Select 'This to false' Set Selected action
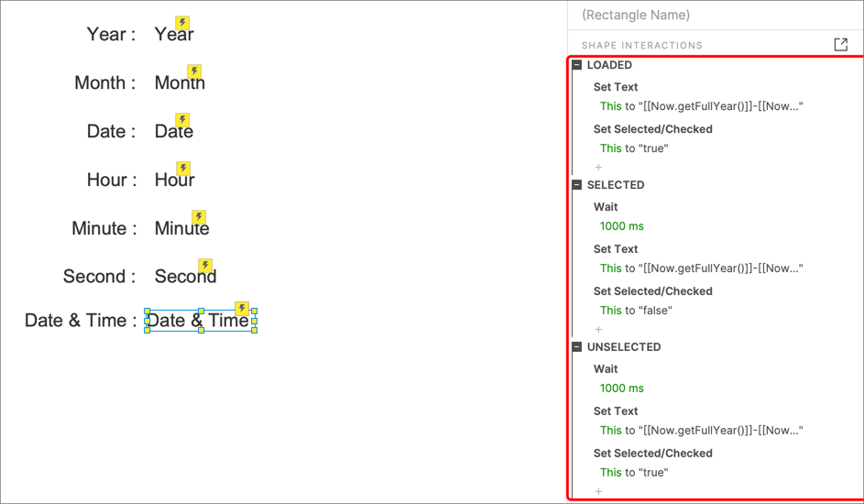Image resolution: width=864 pixels, height=504 pixels. (x=636, y=311)
